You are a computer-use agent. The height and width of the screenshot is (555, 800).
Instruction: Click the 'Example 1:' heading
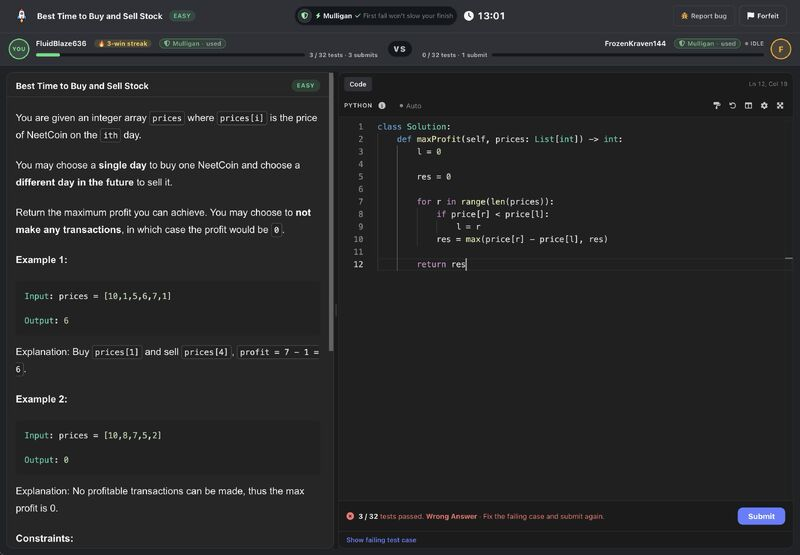tap(41, 260)
